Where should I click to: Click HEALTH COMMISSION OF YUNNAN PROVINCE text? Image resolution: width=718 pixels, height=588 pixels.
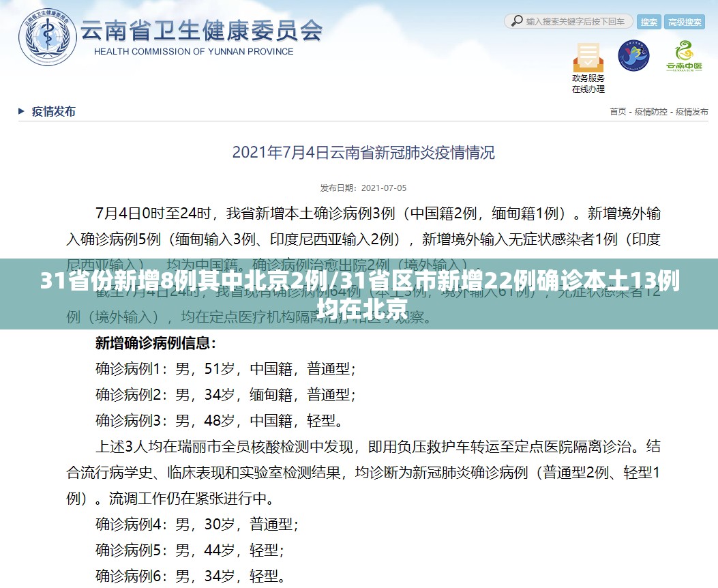tap(194, 52)
